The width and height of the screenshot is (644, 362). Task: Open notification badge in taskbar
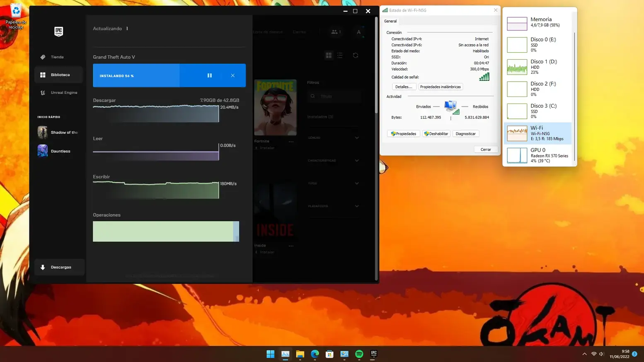[x=634, y=354]
